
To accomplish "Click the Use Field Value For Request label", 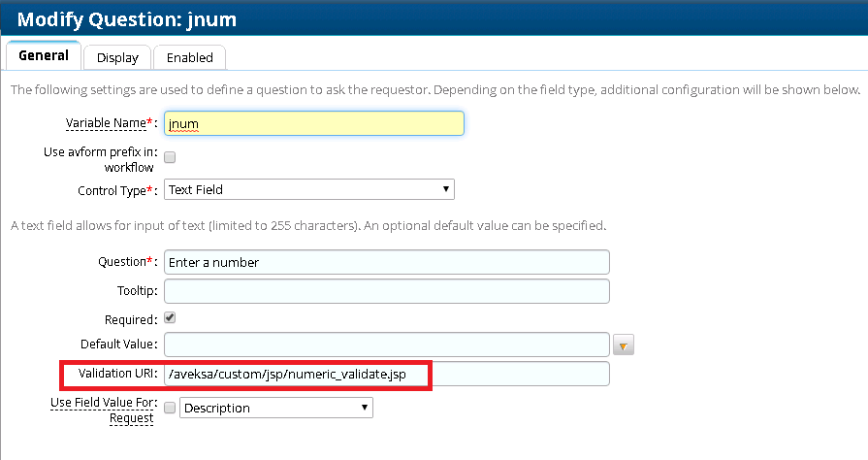I will (102, 410).
